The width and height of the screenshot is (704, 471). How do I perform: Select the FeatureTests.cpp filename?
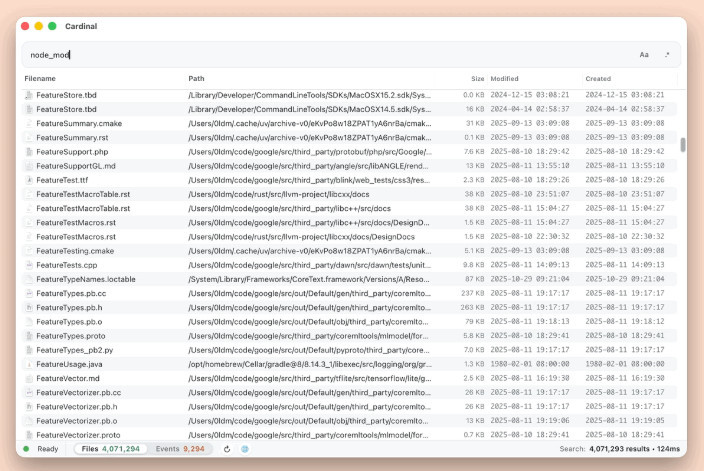[66, 265]
